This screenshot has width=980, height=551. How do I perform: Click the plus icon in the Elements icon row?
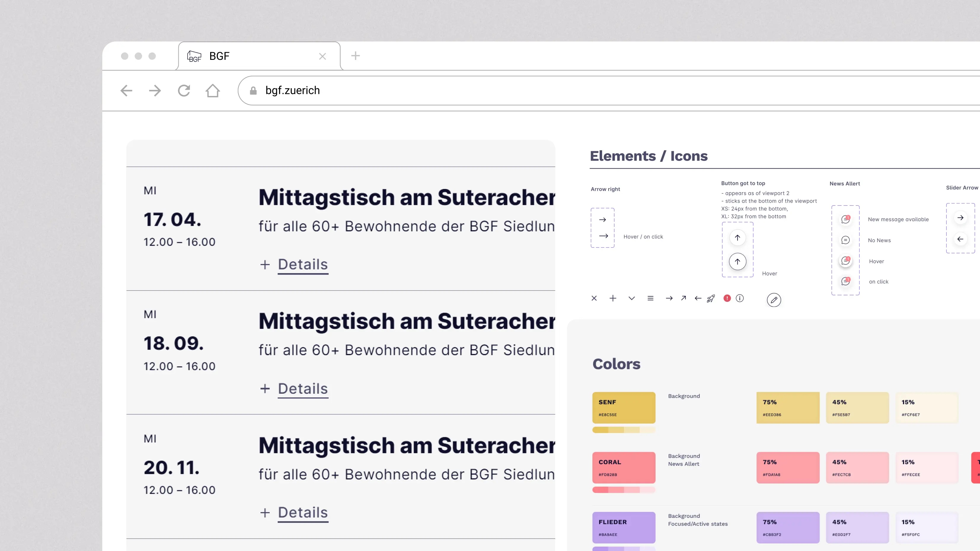613,299
